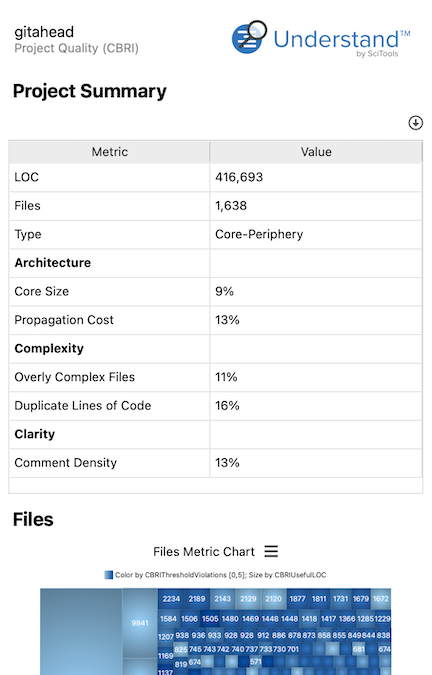Select the treemap tile labeled 1672
This screenshot has height=675, width=432.
pos(381,599)
